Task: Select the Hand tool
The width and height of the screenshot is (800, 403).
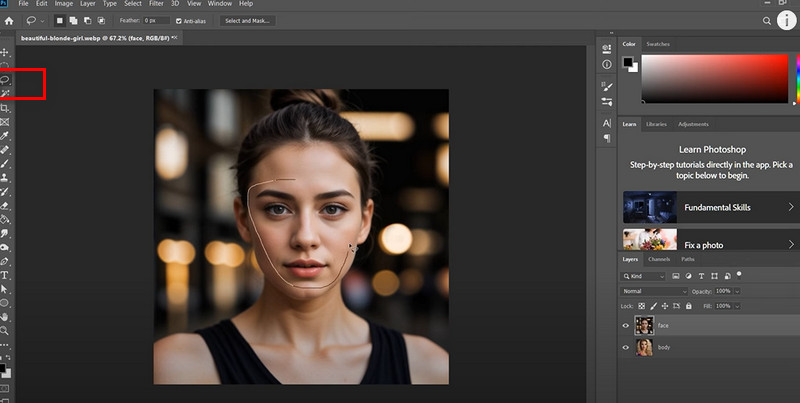Action: tap(5, 317)
